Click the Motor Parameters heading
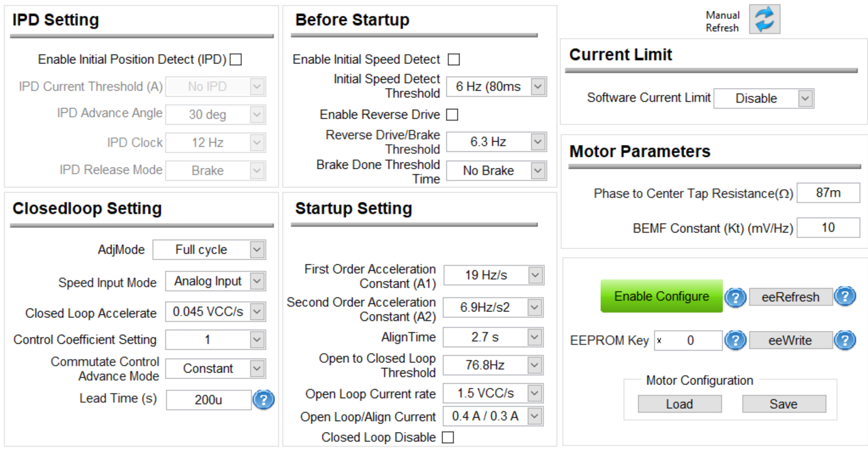 coord(640,151)
